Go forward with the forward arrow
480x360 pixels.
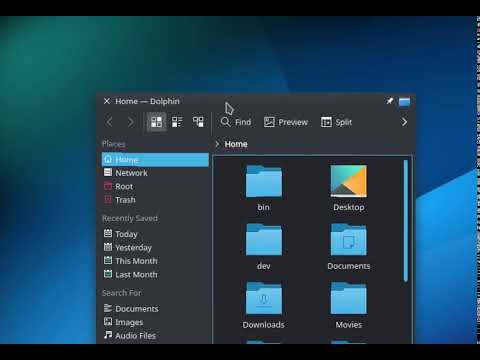pos(131,122)
